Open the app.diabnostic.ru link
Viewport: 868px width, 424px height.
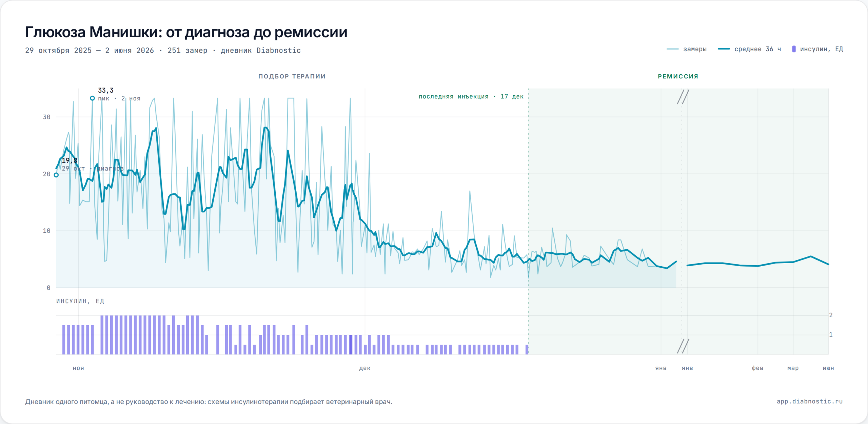click(x=809, y=401)
